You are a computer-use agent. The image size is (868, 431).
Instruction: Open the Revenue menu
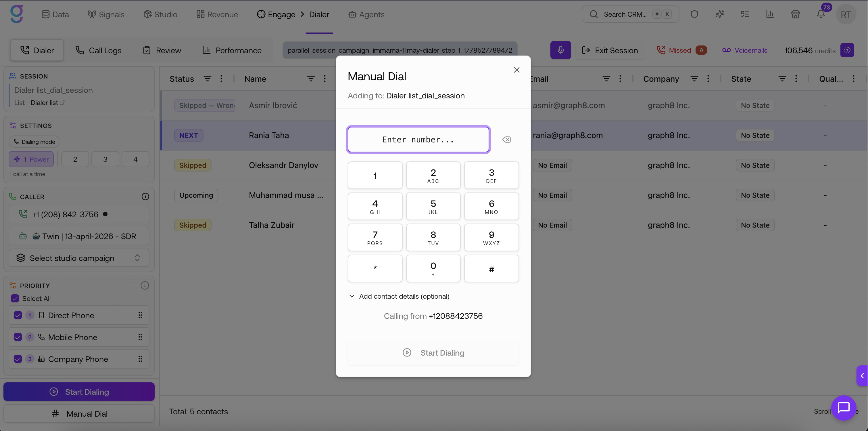[x=217, y=14]
